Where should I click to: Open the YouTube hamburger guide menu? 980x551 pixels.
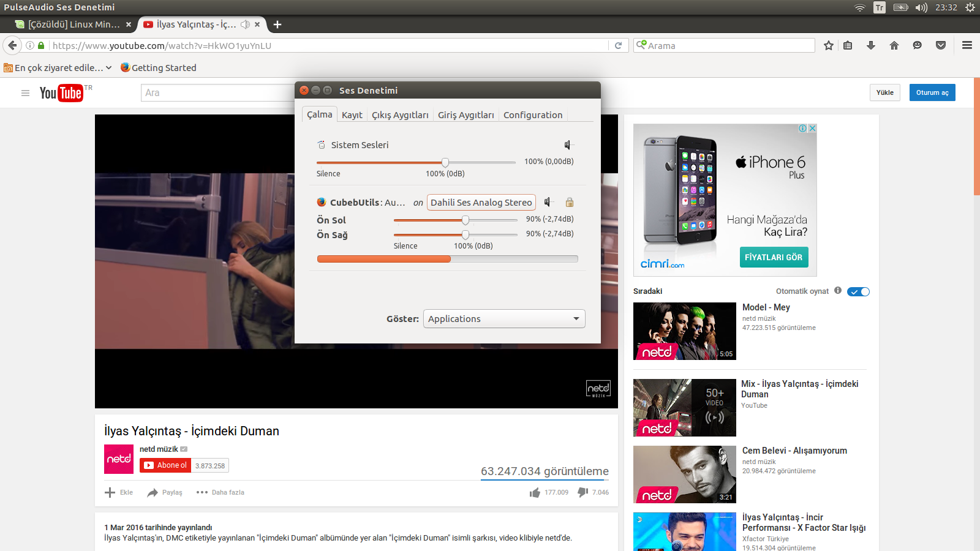click(25, 93)
